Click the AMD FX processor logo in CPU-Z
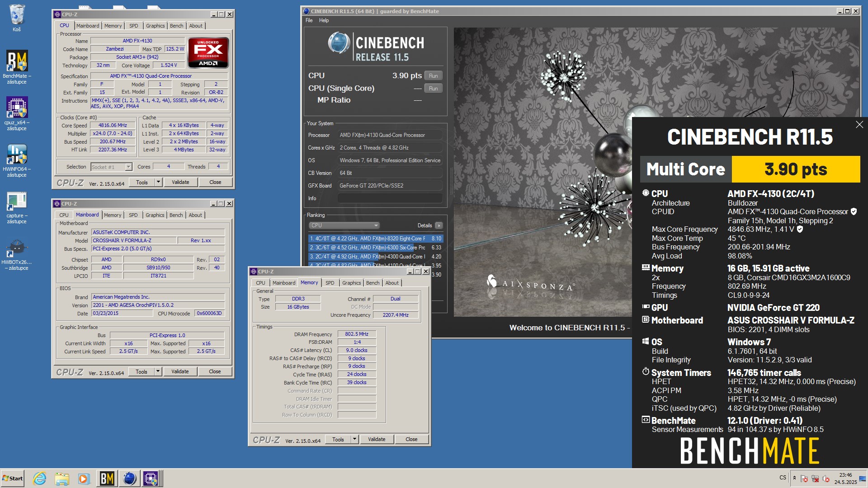The width and height of the screenshot is (868, 488). tap(208, 53)
